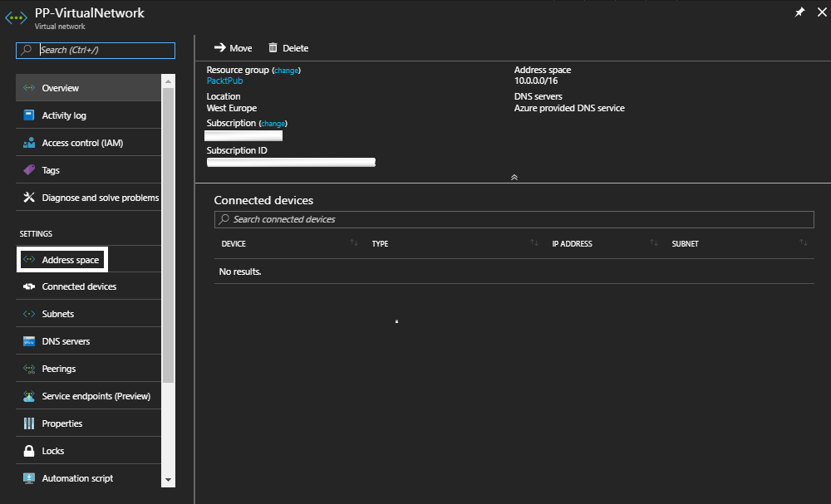Click the Delete button in toolbar
831x504 pixels.
tap(288, 48)
